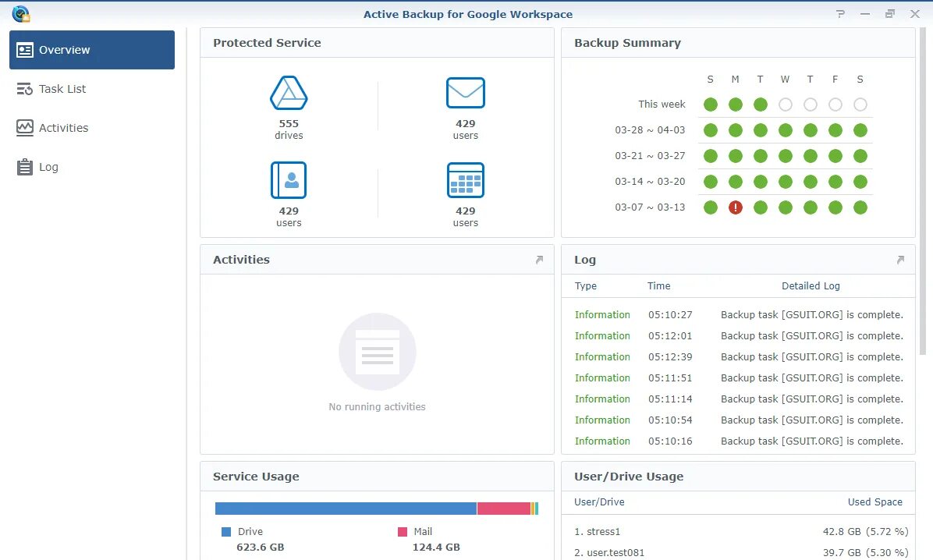
Task: Click the Google Drive icon with 555 drives
Action: pyautogui.click(x=289, y=93)
